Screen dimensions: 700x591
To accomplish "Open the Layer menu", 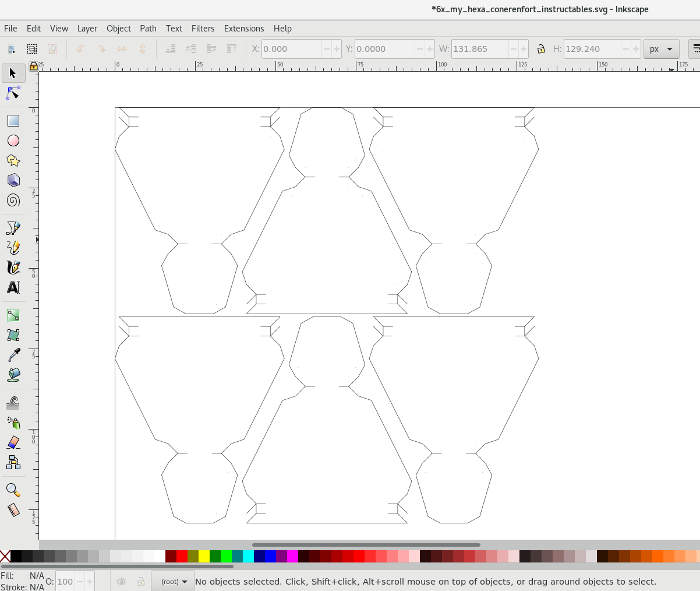I will [87, 28].
